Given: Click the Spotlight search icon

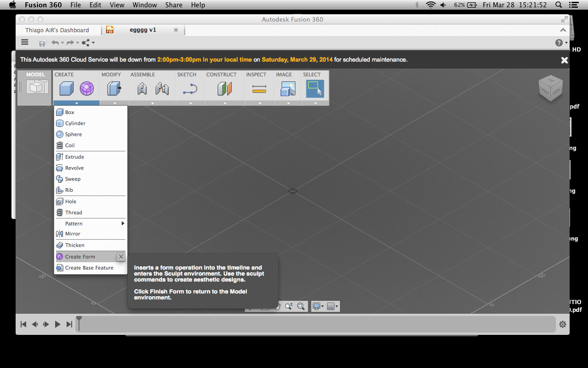Looking at the screenshot, I should (x=559, y=5).
